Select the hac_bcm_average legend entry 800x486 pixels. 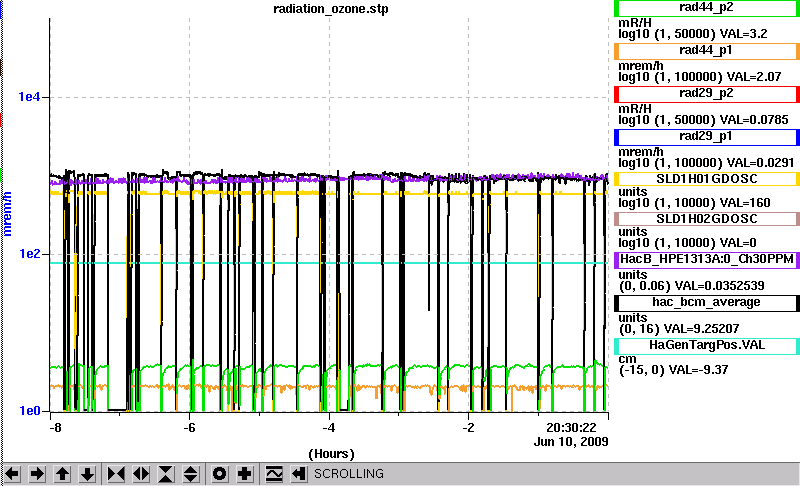coord(707,302)
